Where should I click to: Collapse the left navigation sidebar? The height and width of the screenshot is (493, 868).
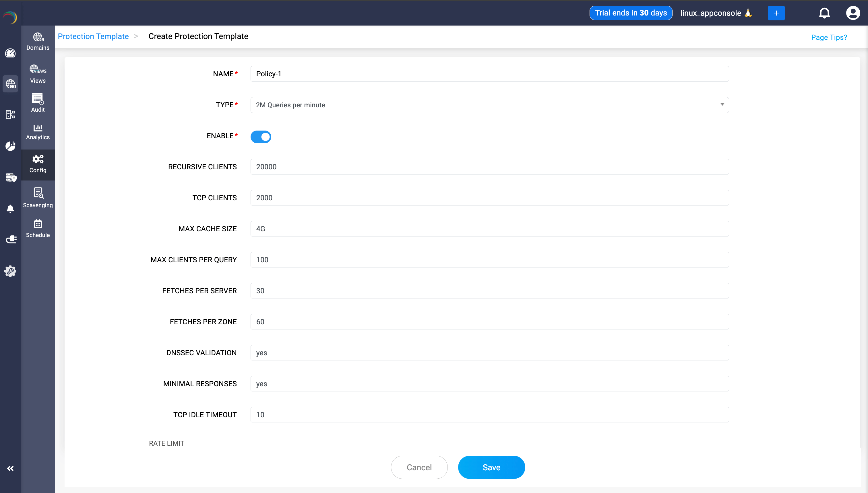click(x=11, y=468)
